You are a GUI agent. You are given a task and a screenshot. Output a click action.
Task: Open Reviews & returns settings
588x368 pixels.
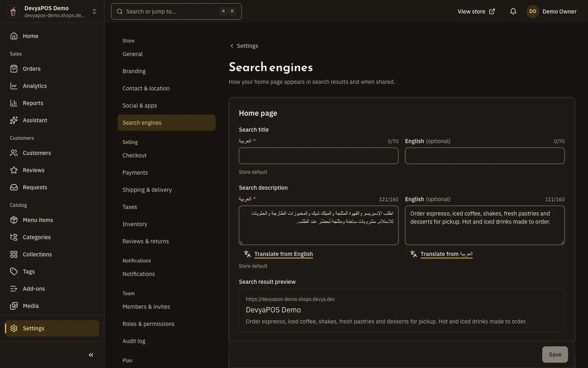pos(167,241)
